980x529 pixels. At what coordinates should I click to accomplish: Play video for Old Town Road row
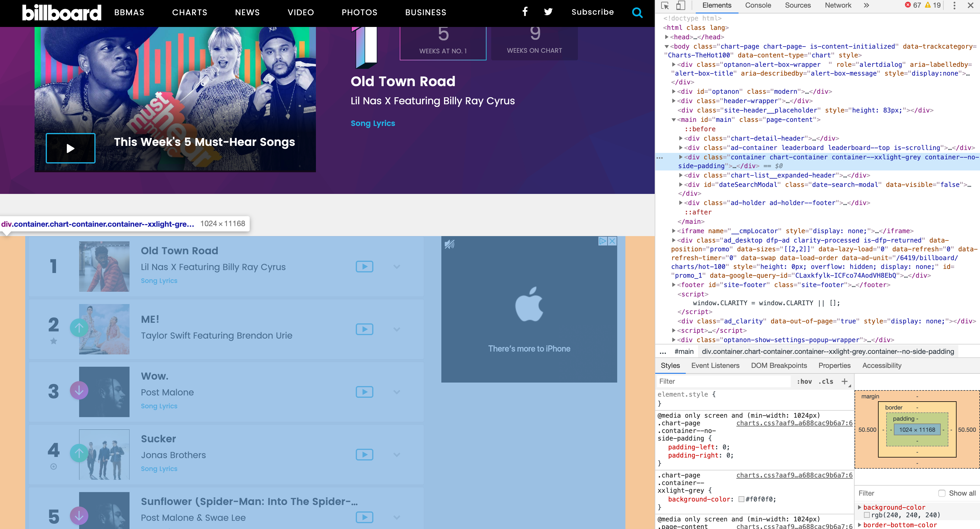pyautogui.click(x=365, y=267)
